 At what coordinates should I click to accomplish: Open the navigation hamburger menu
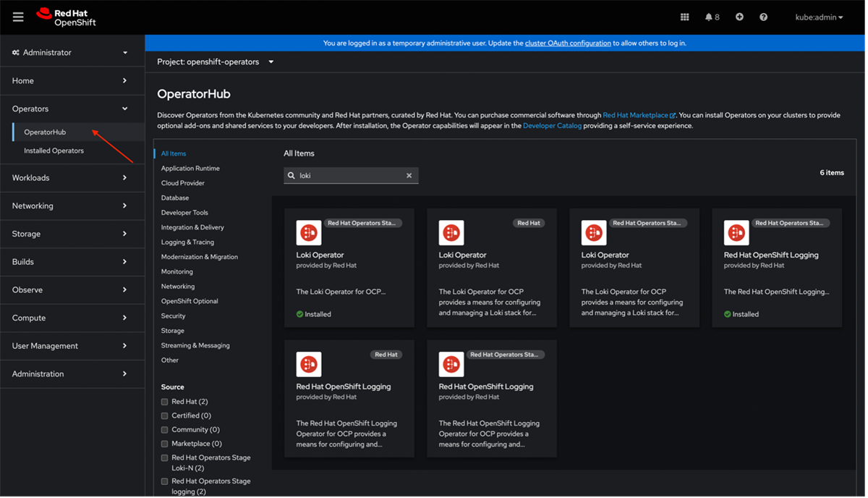pyautogui.click(x=18, y=17)
